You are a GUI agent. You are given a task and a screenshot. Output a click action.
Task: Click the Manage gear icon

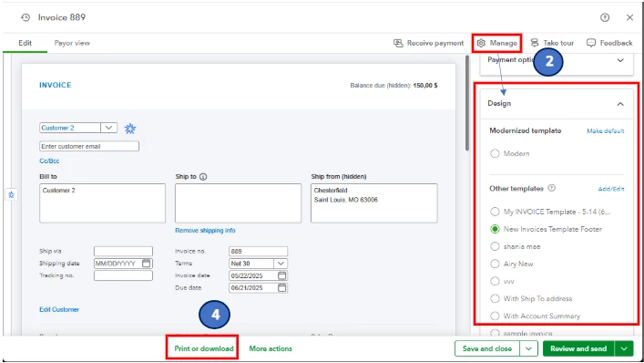click(x=481, y=43)
